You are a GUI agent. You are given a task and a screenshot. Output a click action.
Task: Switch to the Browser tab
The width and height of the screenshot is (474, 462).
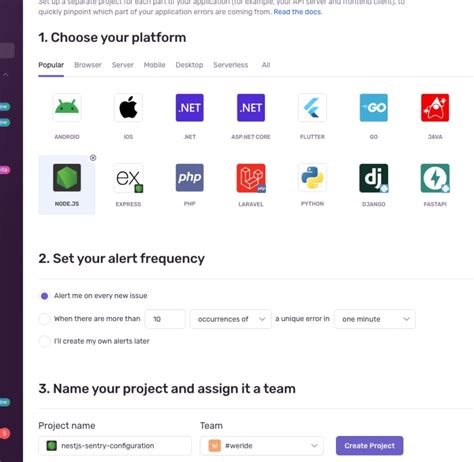pos(88,65)
